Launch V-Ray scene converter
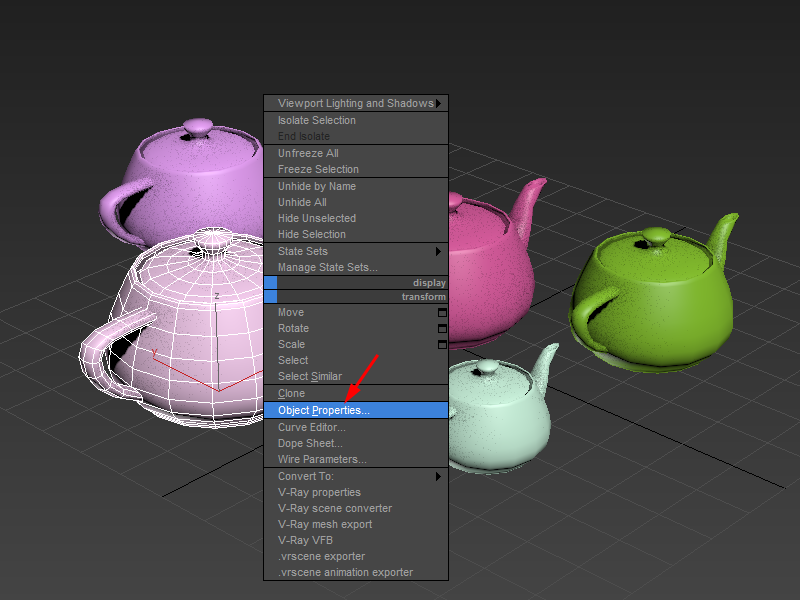Viewport: 800px width, 600px height. 356,508
